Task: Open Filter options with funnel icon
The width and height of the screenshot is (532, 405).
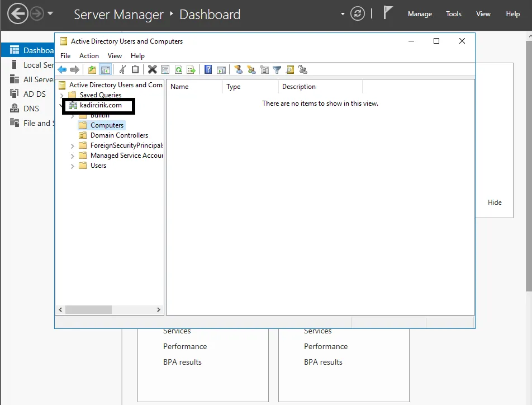Action: pos(277,70)
